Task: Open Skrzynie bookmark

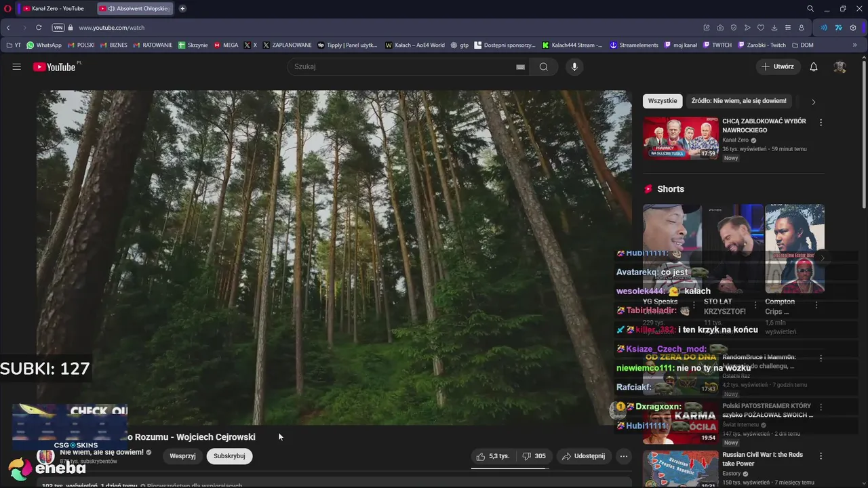Action: (193, 45)
